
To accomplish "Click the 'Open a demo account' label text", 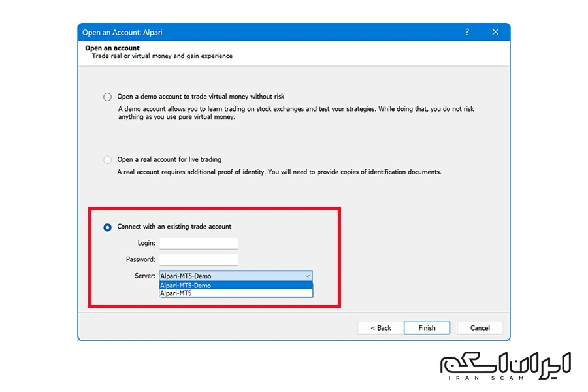I will (x=201, y=97).
